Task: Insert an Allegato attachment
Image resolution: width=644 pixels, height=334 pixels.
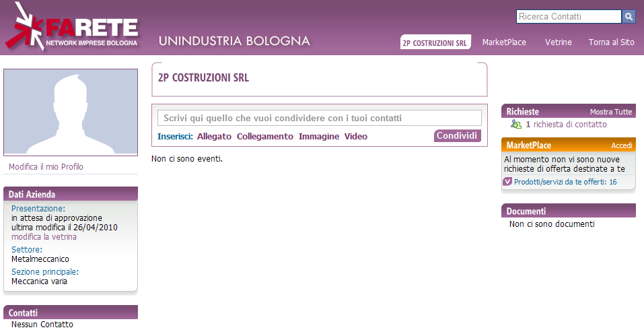Action: pyautogui.click(x=214, y=137)
